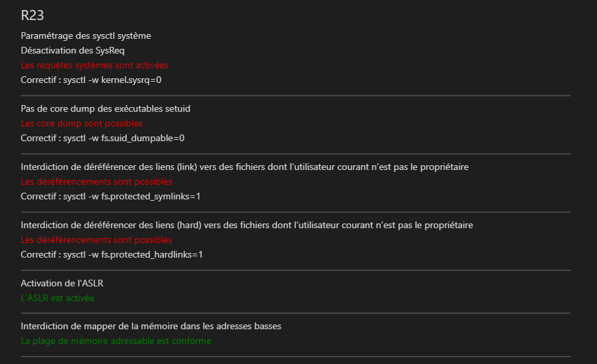Click green text 'La plage de mémoire adressable est conforme'
Image resolution: width=597 pixels, height=364 pixels.
(116, 341)
